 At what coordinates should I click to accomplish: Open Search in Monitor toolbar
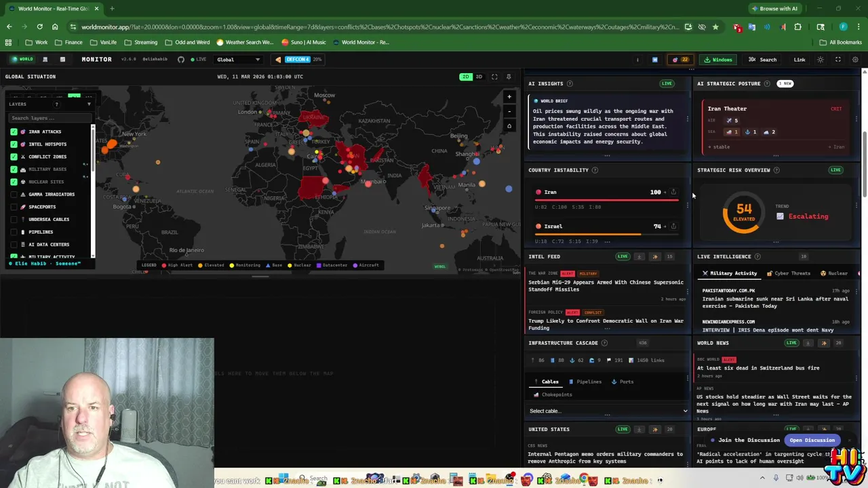pyautogui.click(x=763, y=60)
